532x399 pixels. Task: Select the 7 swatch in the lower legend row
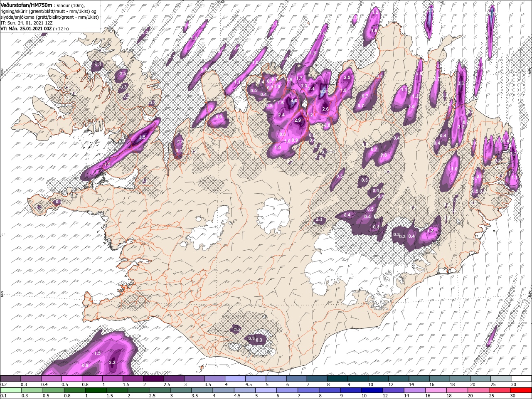tap(308, 390)
